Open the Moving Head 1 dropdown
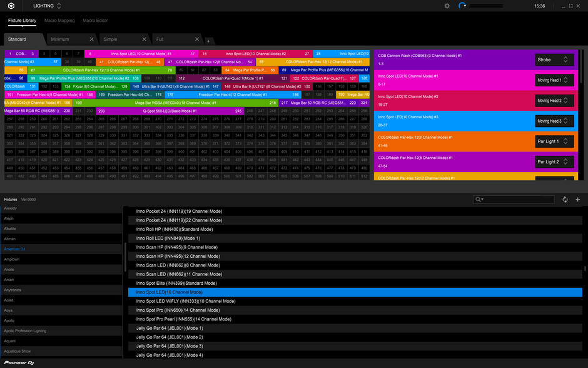Viewport: 588px width, 368px height. point(554,79)
